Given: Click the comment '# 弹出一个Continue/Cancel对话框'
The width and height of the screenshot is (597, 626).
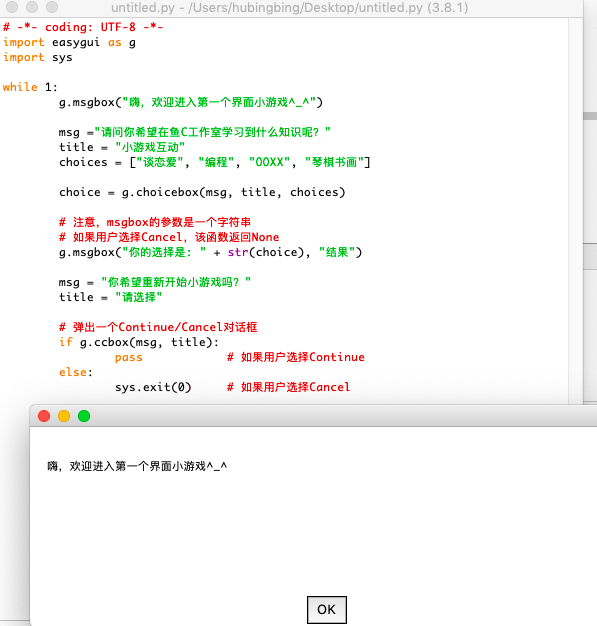Looking at the screenshot, I should click(158, 327).
